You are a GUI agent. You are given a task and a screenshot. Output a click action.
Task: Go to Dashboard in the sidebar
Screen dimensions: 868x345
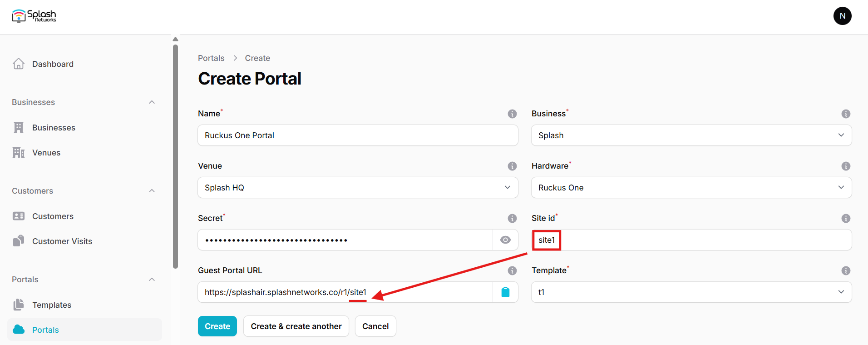pos(84,64)
